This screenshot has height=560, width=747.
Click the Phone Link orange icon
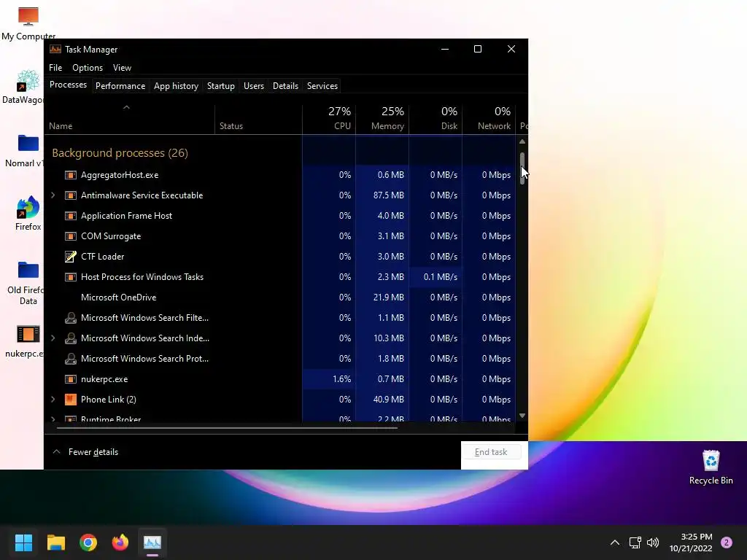(71, 400)
